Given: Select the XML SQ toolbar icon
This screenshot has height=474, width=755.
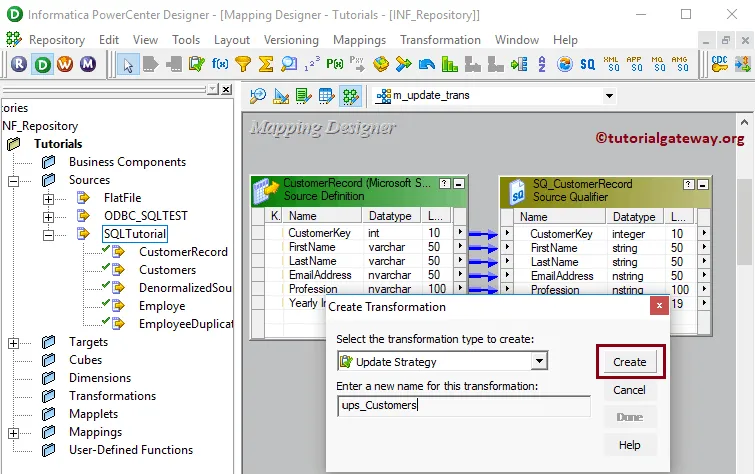Looking at the screenshot, I should pyautogui.click(x=611, y=64).
